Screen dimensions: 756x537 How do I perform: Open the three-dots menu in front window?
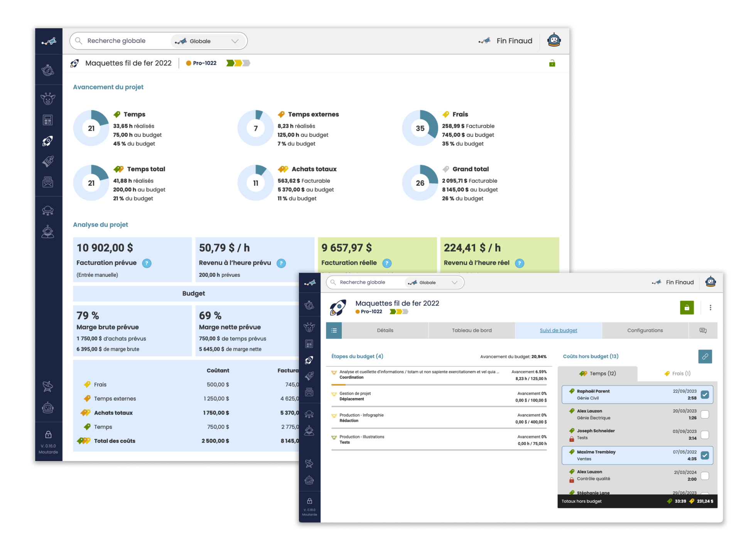point(710,308)
